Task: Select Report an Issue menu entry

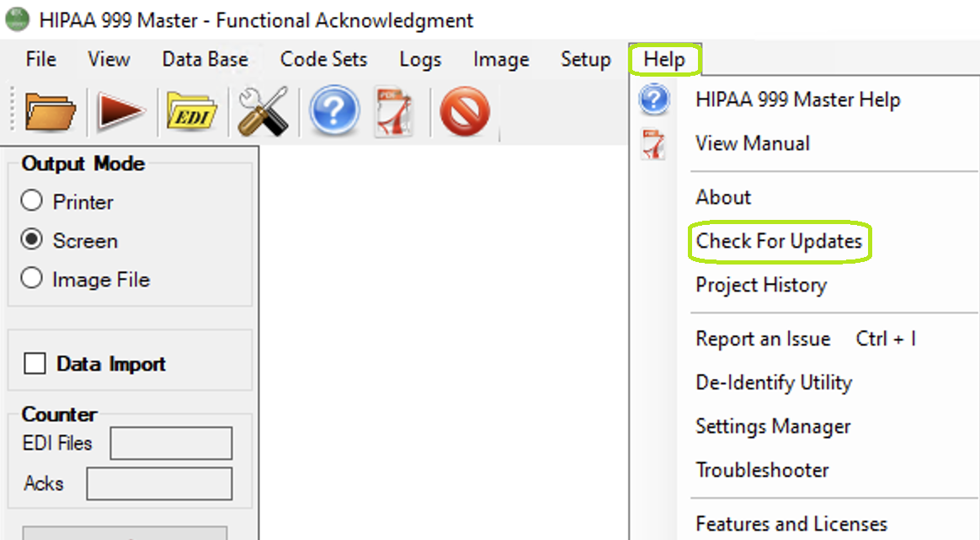Action: [x=804, y=339]
